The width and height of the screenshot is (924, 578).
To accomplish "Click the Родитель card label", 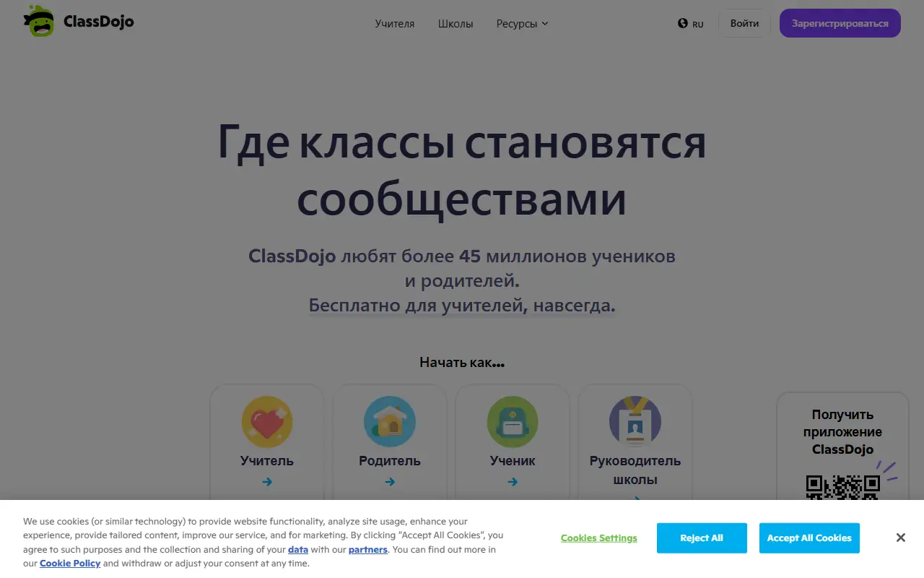I will click(390, 461).
